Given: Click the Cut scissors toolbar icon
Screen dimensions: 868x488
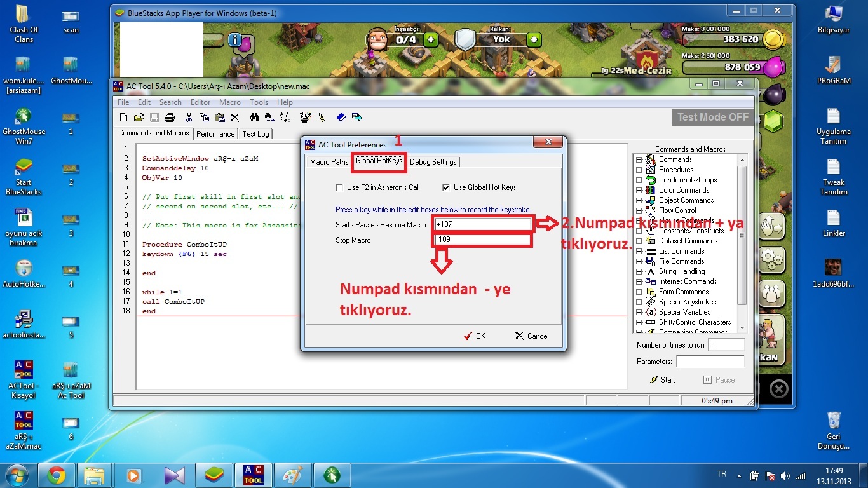Looking at the screenshot, I should [189, 118].
